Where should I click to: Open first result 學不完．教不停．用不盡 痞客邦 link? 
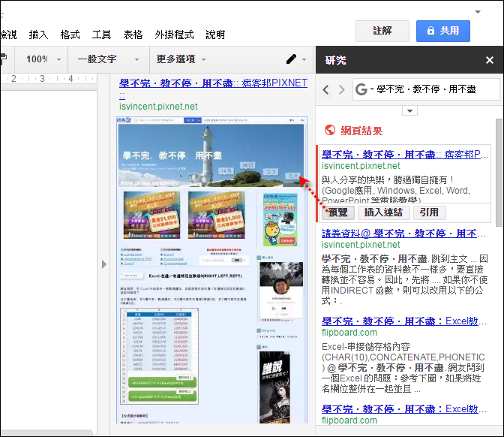coord(405,155)
